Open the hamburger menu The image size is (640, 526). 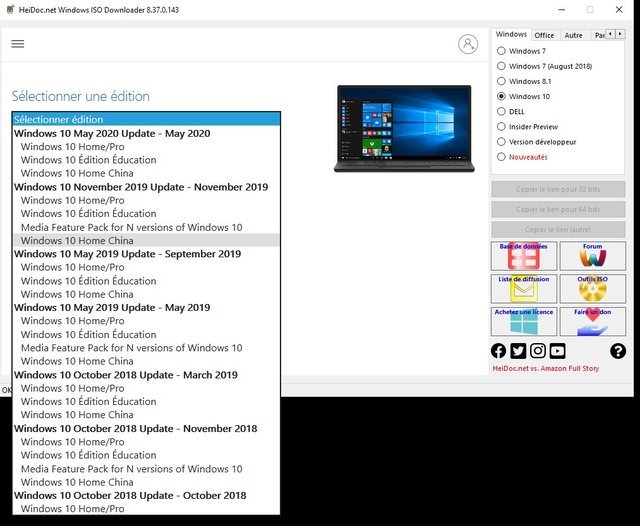pyautogui.click(x=18, y=44)
